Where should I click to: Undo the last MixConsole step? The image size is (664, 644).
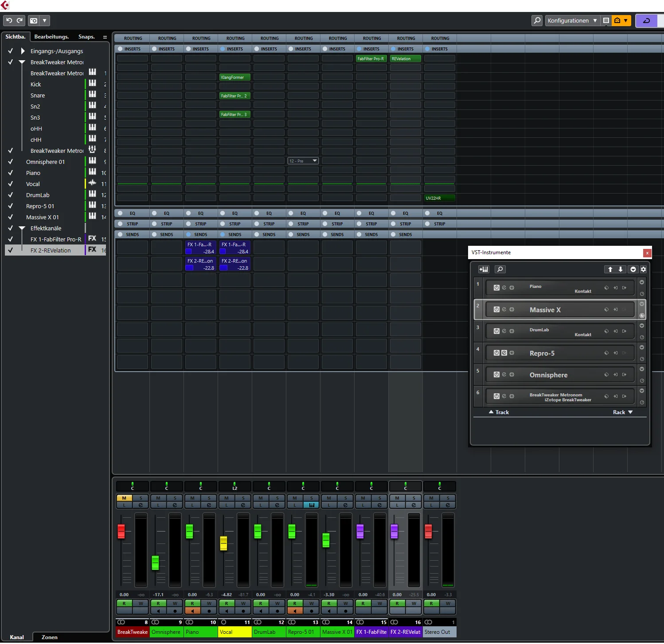[9, 20]
